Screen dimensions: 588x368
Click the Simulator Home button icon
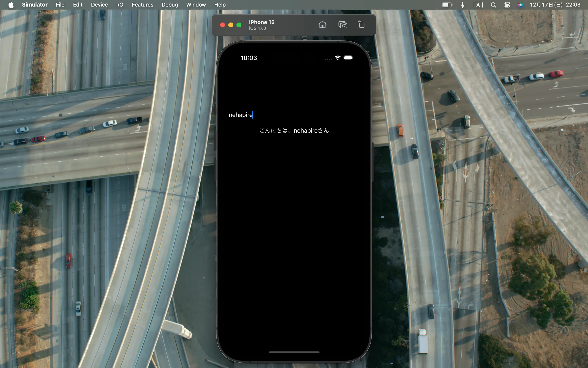coord(322,25)
